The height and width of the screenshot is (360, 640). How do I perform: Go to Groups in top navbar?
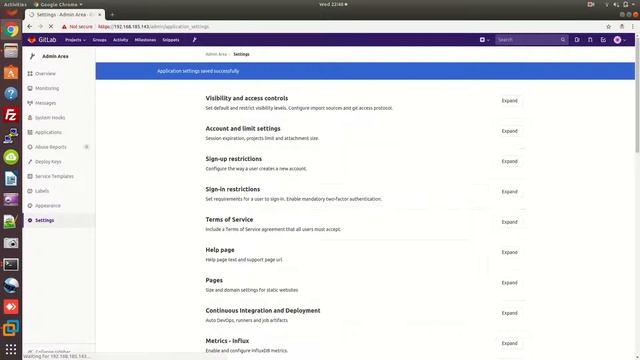99,40
